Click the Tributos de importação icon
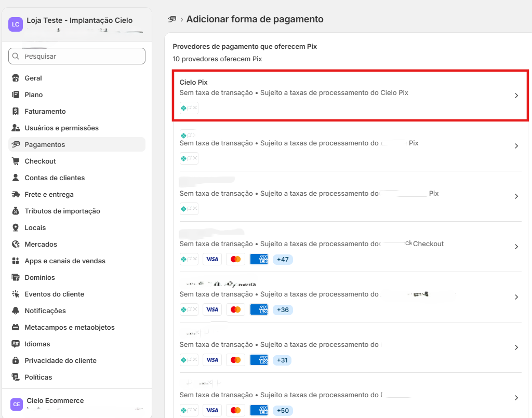 (16, 211)
